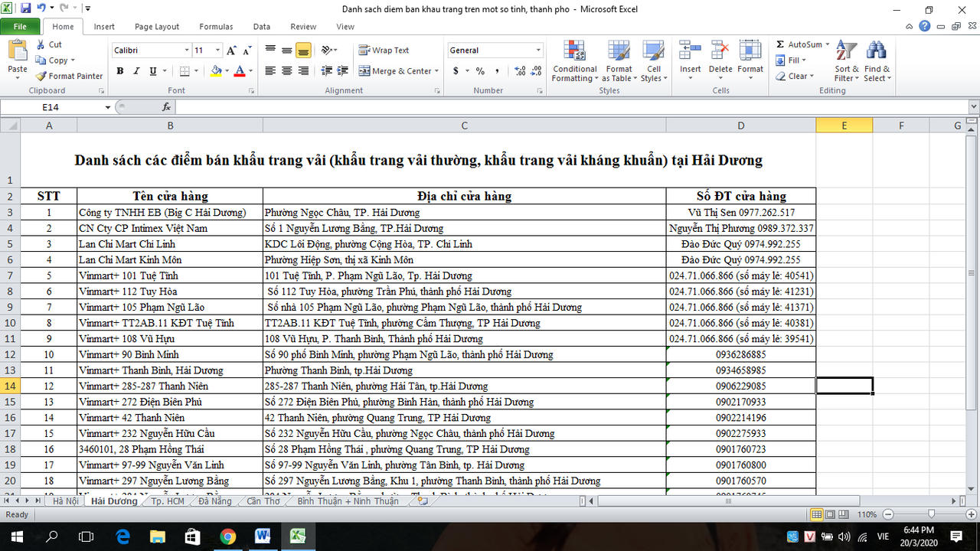Switch to the Page Layout ribbon tab
The image size is (980, 551).
coord(157,27)
